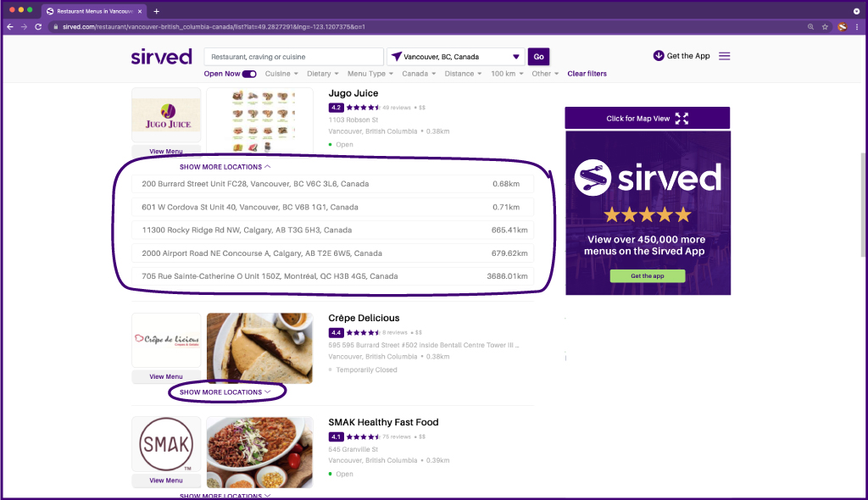Viewport: 868px width, 500px height.
Task: Open a new browser tab with plus icon
Action: [157, 11]
